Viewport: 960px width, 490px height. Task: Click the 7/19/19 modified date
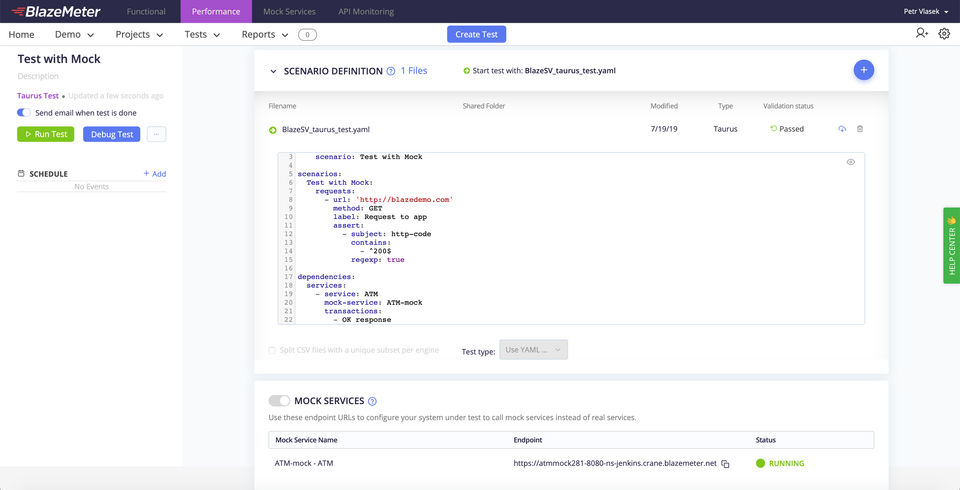click(x=664, y=129)
